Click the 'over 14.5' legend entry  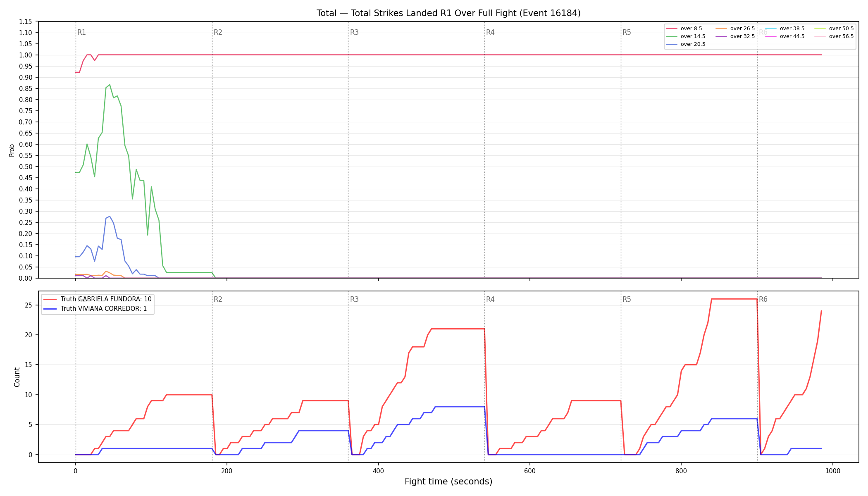pos(686,36)
